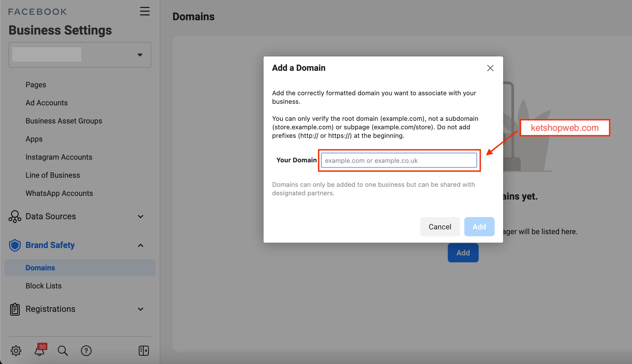Click the search magnifier icon
The width and height of the screenshot is (632, 364).
(63, 351)
